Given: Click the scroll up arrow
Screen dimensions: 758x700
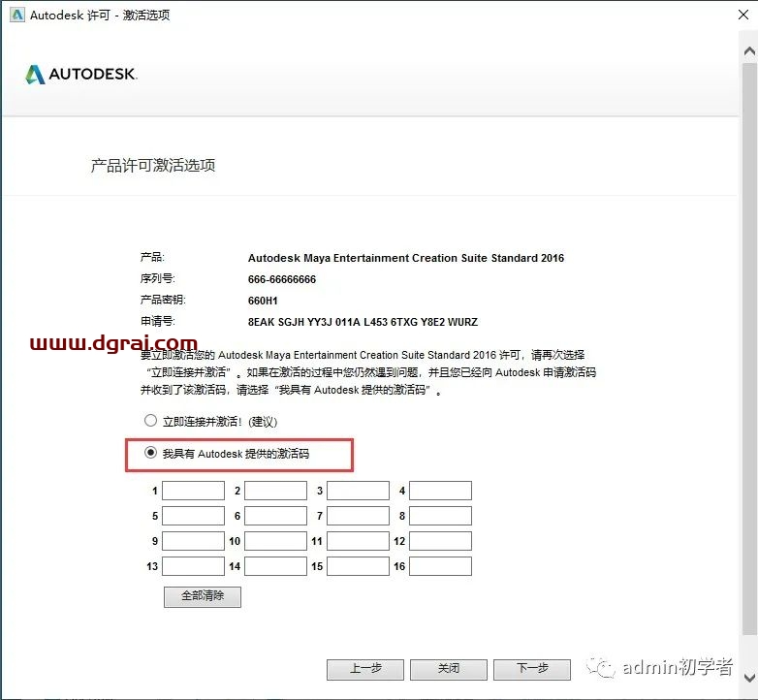Looking at the screenshot, I should pos(750,50).
